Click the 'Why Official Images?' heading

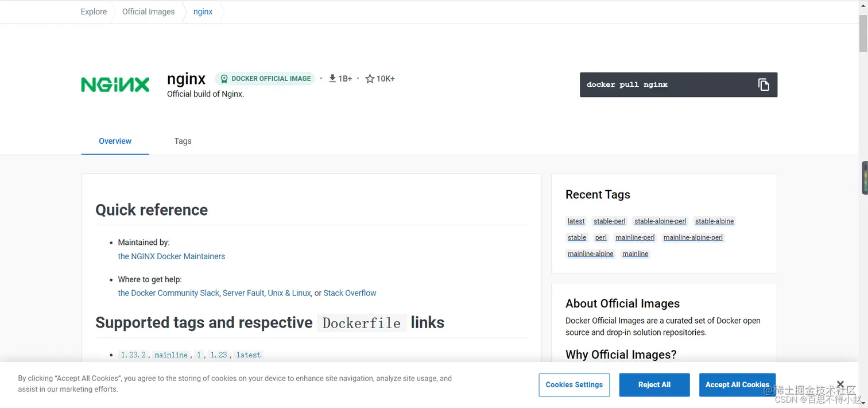pos(621,355)
